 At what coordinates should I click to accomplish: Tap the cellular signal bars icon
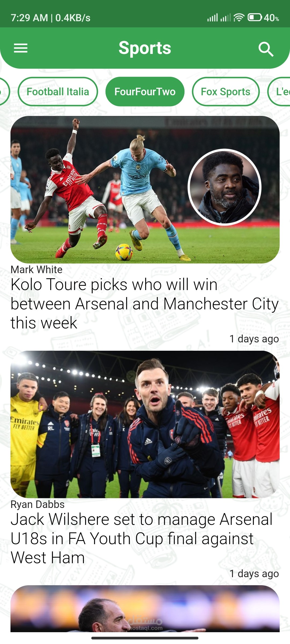tap(212, 18)
